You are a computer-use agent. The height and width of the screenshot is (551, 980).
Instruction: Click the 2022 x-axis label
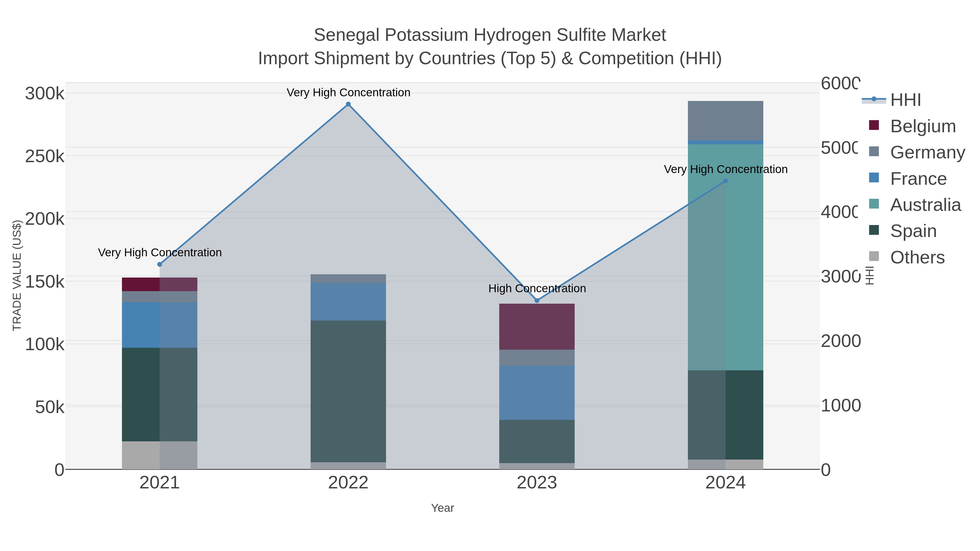click(348, 483)
